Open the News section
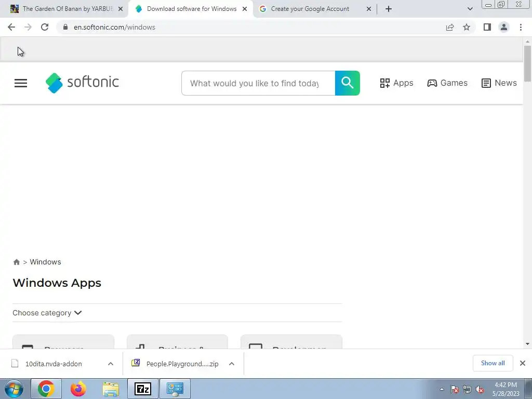This screenshot has width=532, height=399. [x=499, y=83]
